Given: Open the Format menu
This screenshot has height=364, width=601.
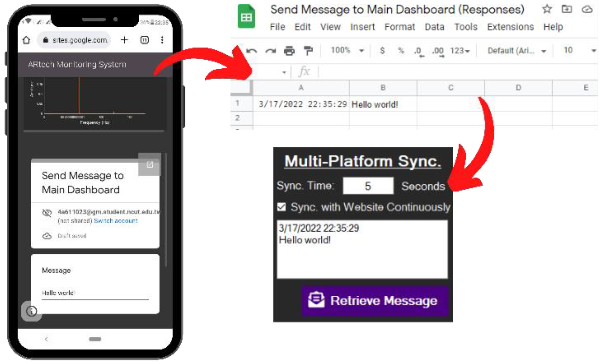Looking at the screenshot, I should click(x=399, y=27).
